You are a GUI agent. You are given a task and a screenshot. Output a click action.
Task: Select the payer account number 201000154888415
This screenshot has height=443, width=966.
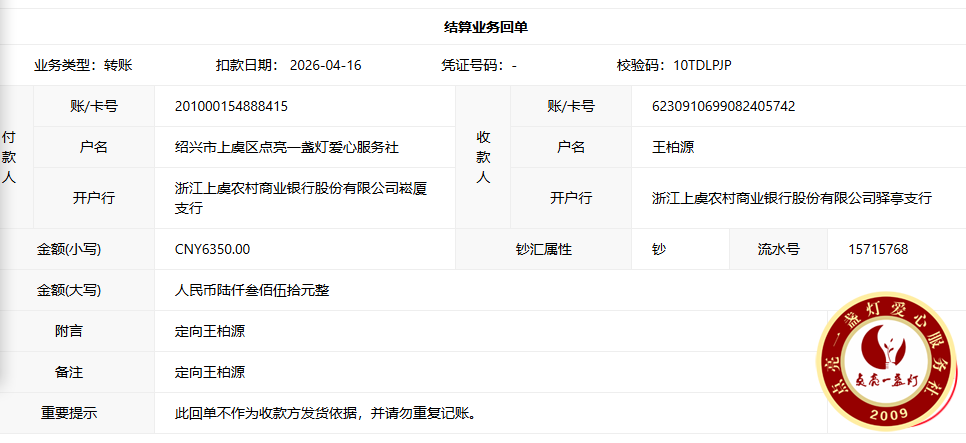(231, 106)
